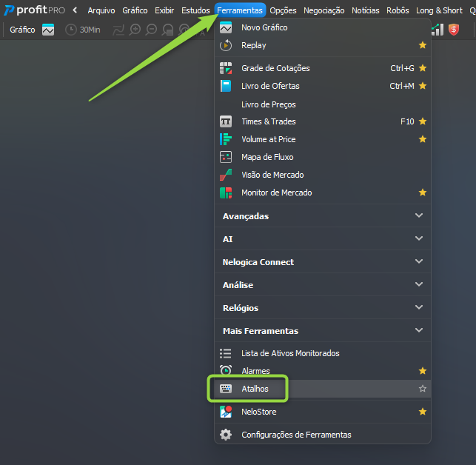This screenshot has width=476, height=465.
Task: Open Grade de Cotações grid icon
Action: pos(226,68)
